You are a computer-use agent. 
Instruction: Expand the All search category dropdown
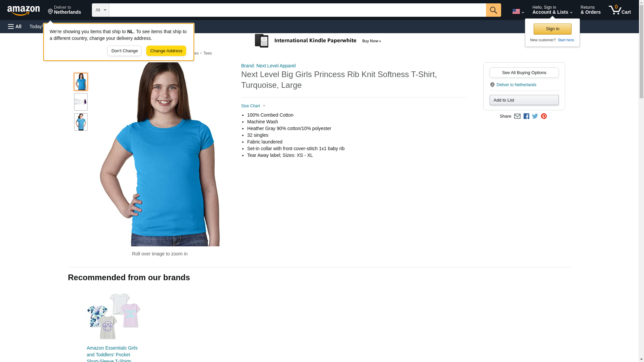point(100,10)
